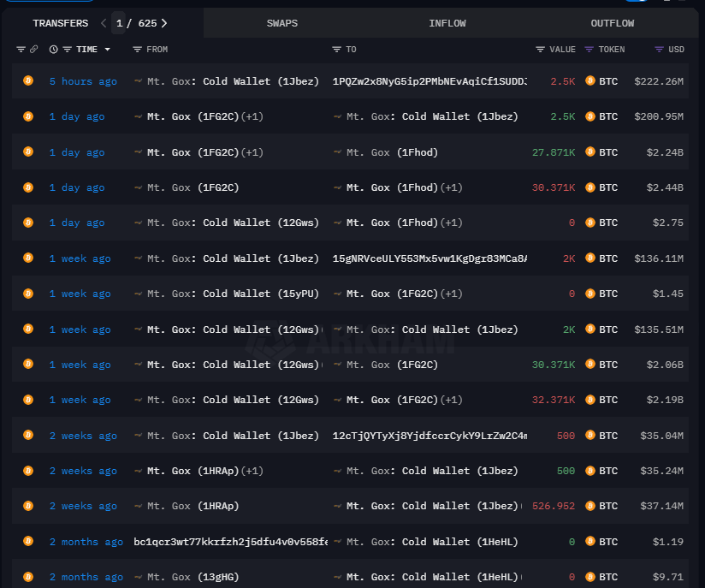
Task: Click the filter icon beside FROM column
Action: (137, 50)
